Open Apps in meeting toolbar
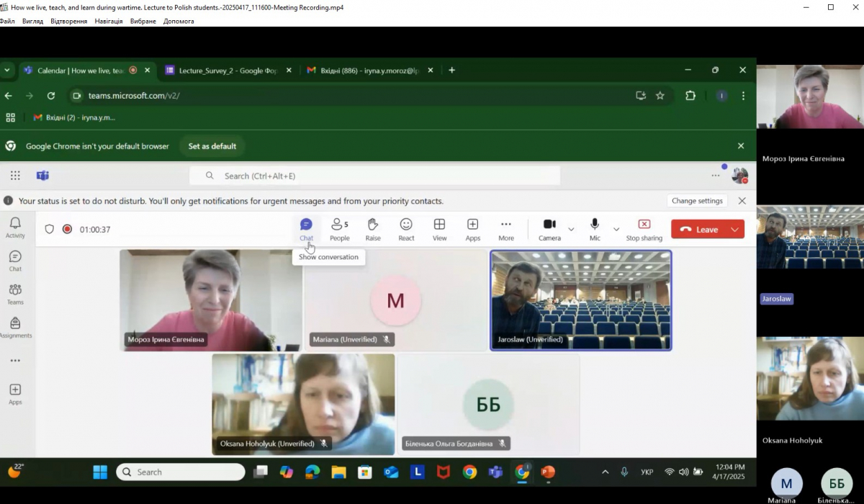Screen dimensions: 864x504 (472, 229)
